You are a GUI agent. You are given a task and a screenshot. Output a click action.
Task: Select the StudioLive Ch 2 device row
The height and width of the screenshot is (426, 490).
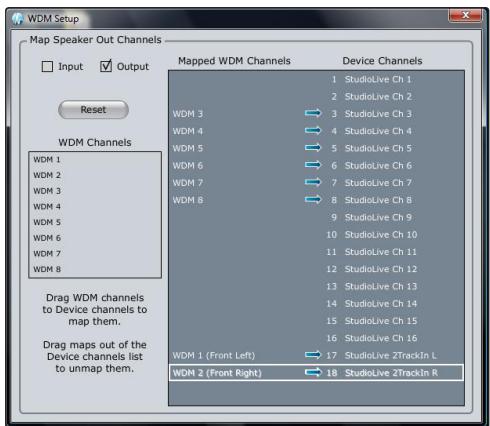(x=316, y=97)
